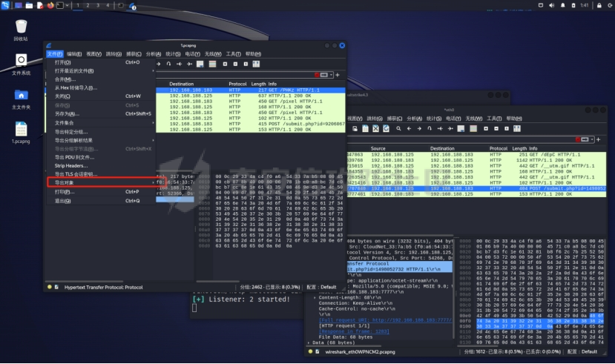Open the 1.pcapng file icon on desktop
615x364 pixels.
coord(21,130)
